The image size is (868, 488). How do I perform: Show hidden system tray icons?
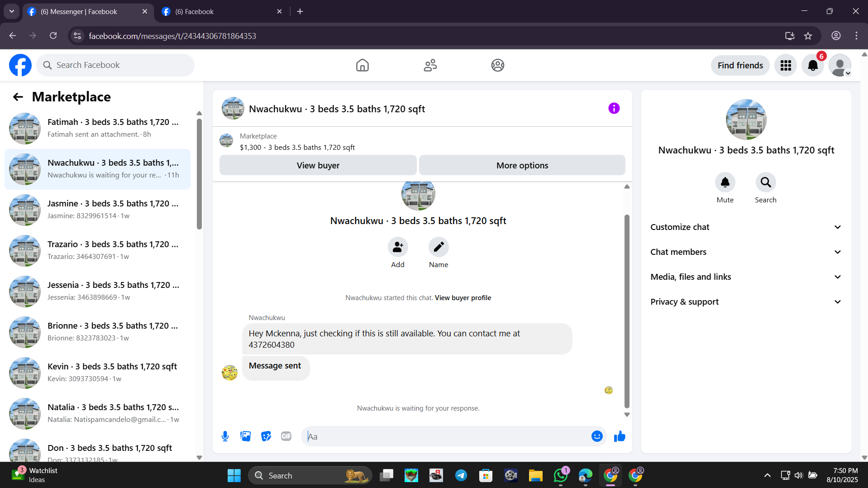point(767,475)
